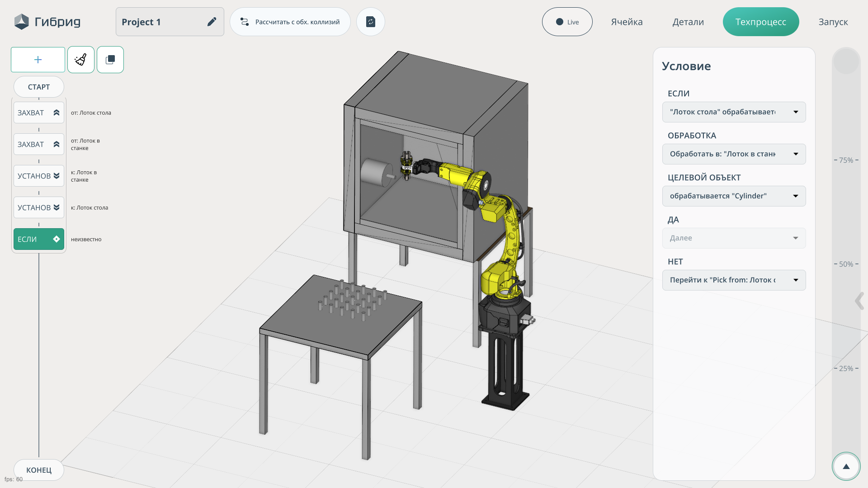Select the ЕСЛИ condition step block
Screen dimensions: 868x488
pyautogui.click(x=38, y=239)
